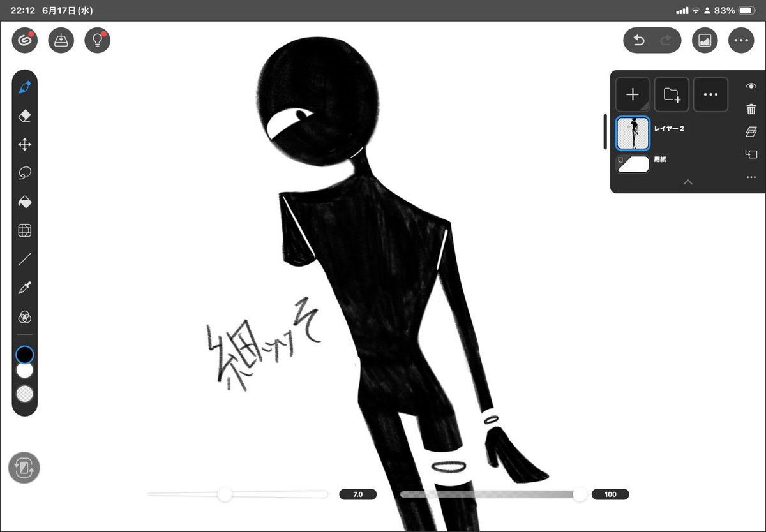Open the lightbulb tips icon
This screenshot has height=532, width=766.
click(98, 40)
